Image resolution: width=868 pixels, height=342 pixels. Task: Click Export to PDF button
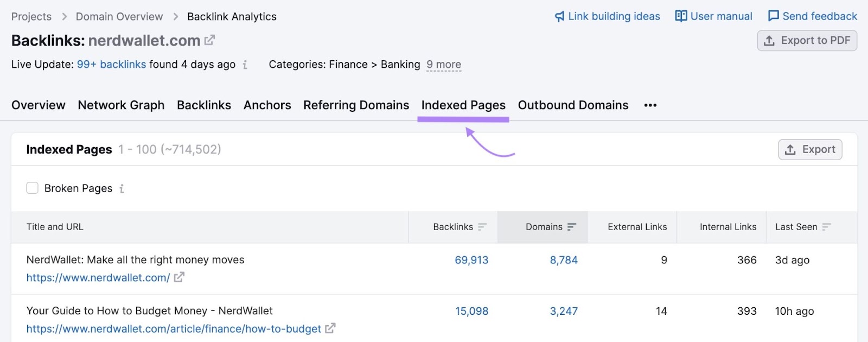(807, 41)
